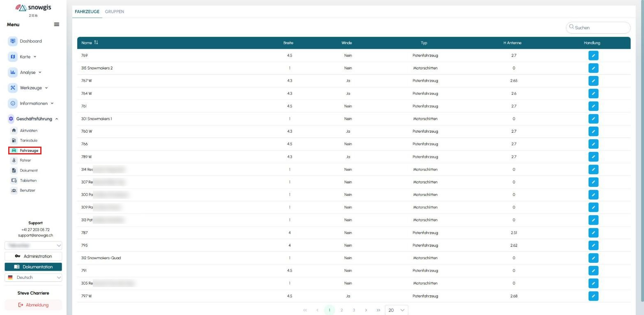
Task: Open the Dokument sidebar entry
Action: point(25,170)
